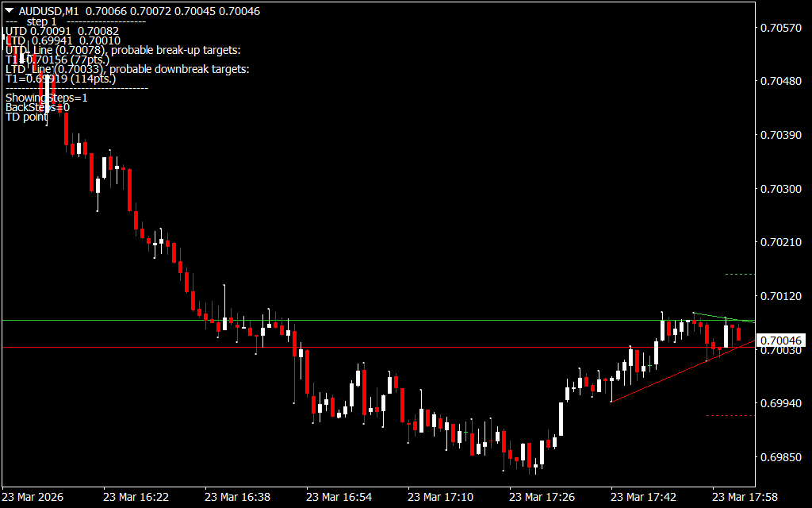The image size is (812, 508).
Task: Click the red dashed downbreak target line
Action: 729,415
